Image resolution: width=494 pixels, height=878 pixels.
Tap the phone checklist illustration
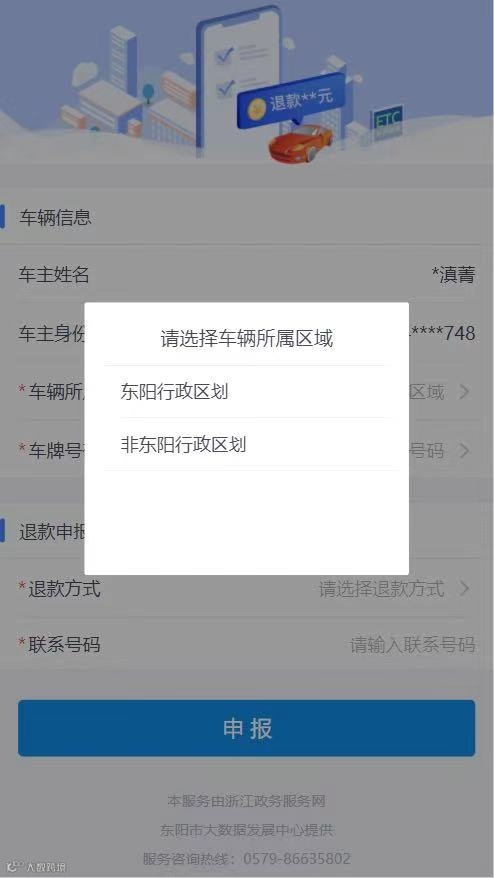(238, 78)
